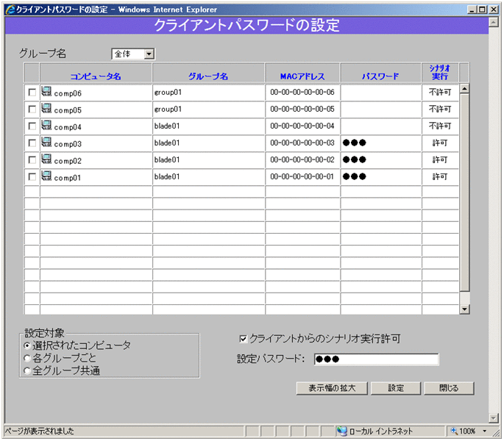Click the 設定 button

click(x=396, y=388)
